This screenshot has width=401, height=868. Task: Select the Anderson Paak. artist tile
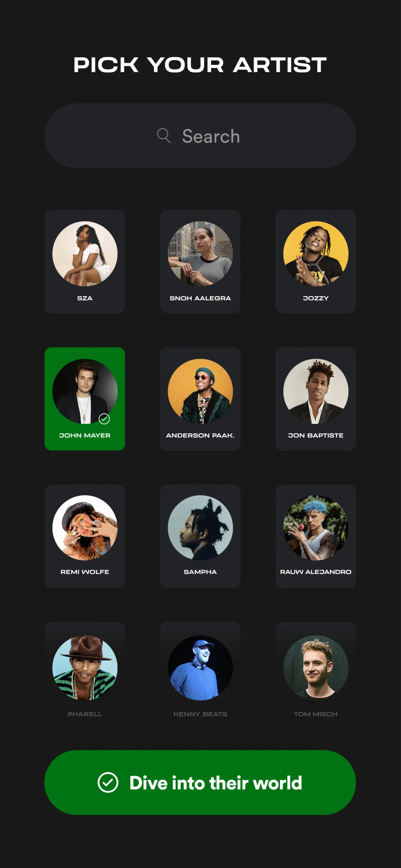(x=200, y=399)
